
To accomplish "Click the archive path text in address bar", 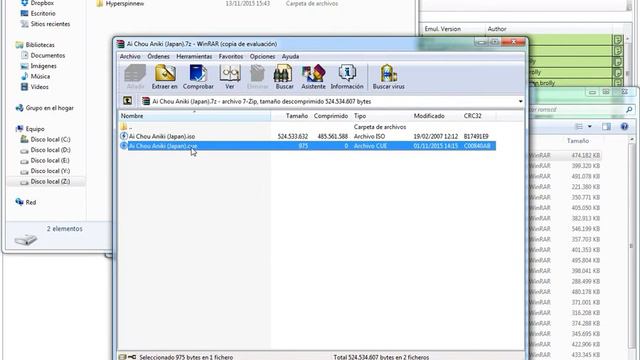I will point(261,101).
